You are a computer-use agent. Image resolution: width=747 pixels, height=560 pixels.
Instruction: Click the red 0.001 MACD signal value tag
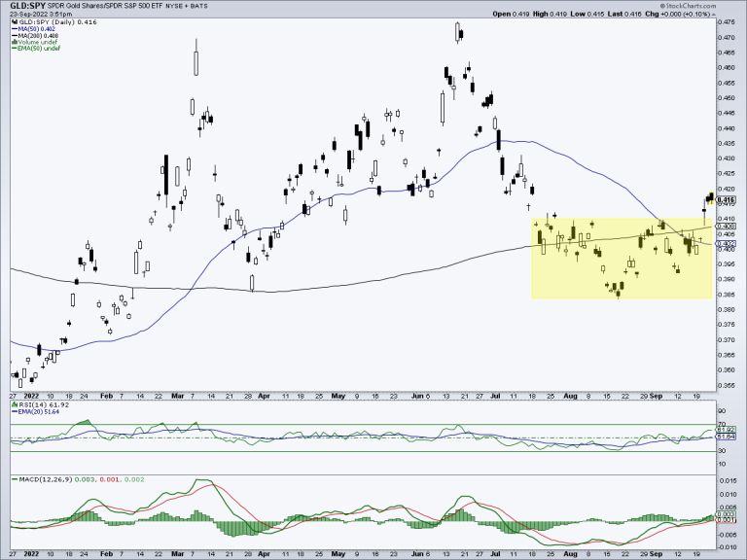(x=727, y=520)
